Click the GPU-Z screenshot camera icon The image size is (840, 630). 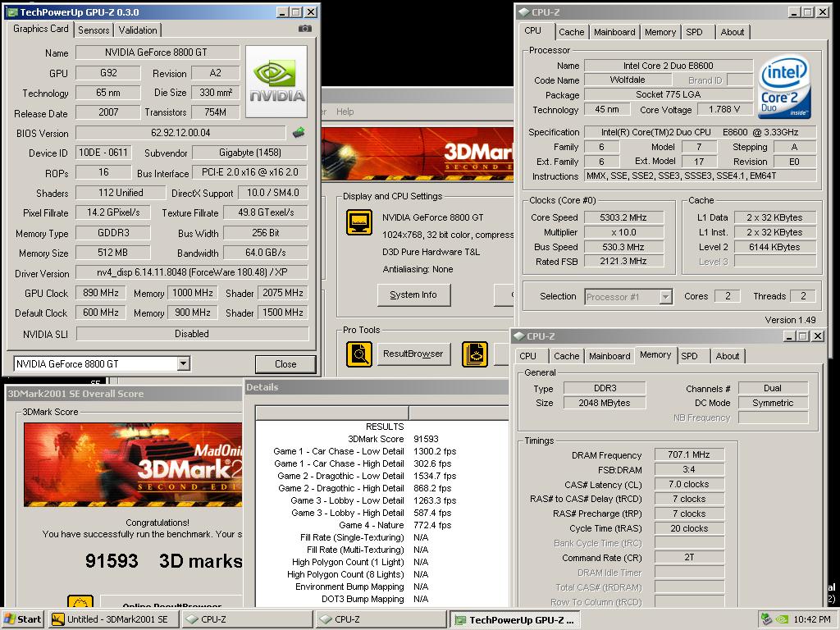[305, 29]
